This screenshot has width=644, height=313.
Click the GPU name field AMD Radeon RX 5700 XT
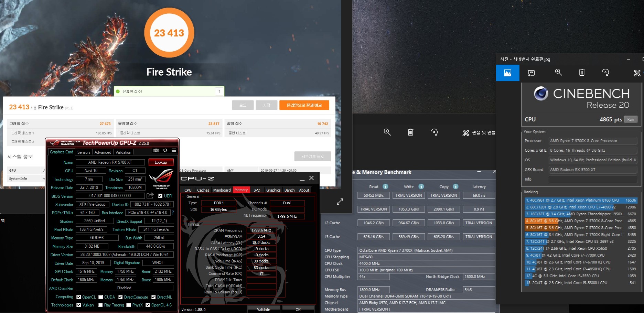point(110,162)
